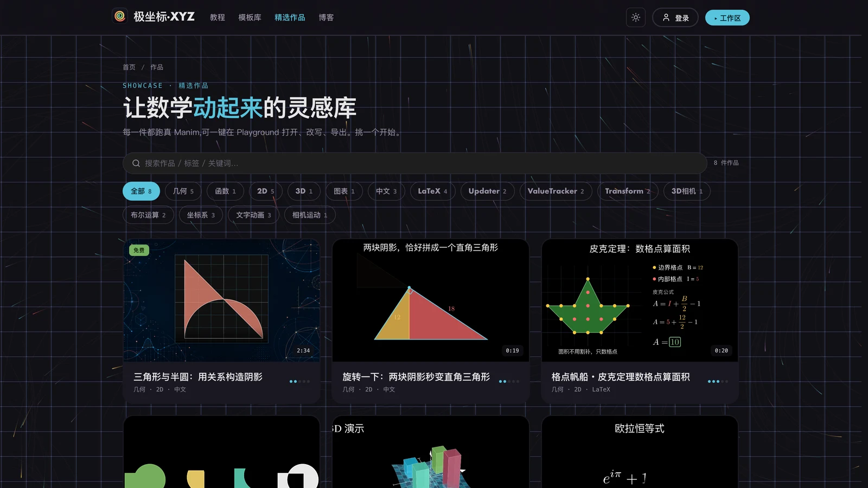
Task: Open the 欧拉恒等式 thumbnail
Action: 640,452
